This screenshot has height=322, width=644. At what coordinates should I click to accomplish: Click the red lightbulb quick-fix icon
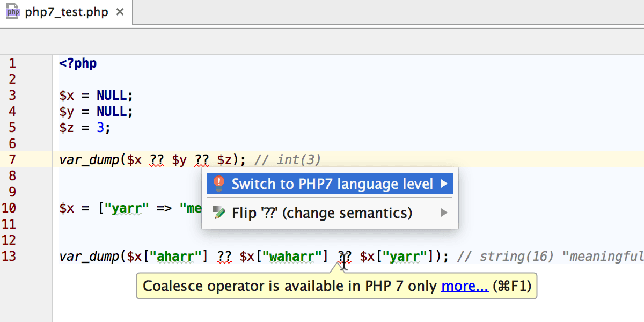(218, 184)
